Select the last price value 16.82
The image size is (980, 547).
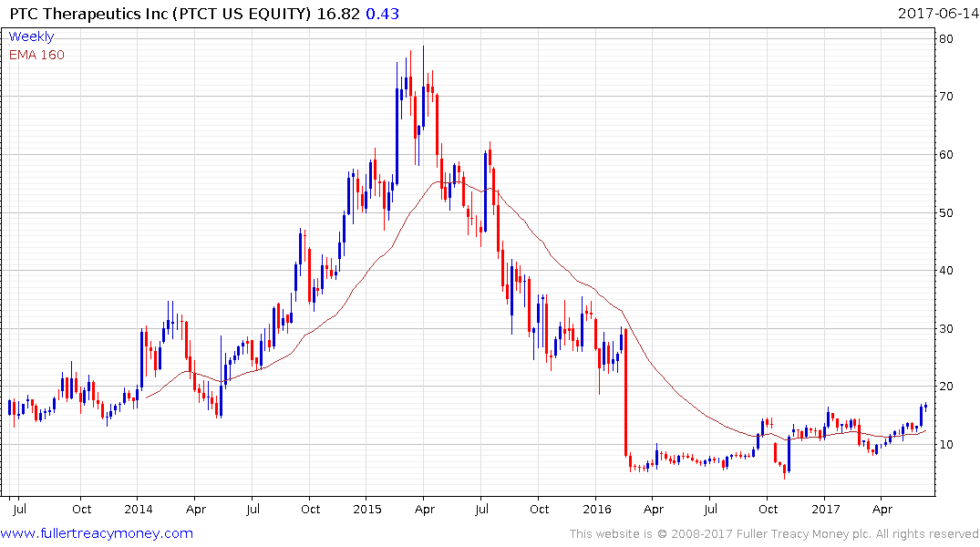pyautogui.click(x=338, y=13)
